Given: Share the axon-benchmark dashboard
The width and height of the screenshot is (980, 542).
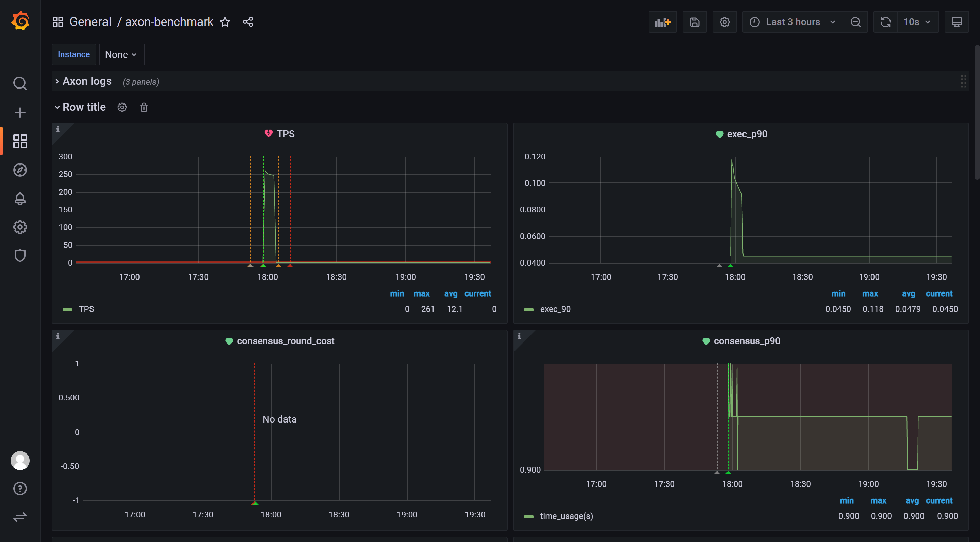Looking at the screenshot, I should pos(248,22).
